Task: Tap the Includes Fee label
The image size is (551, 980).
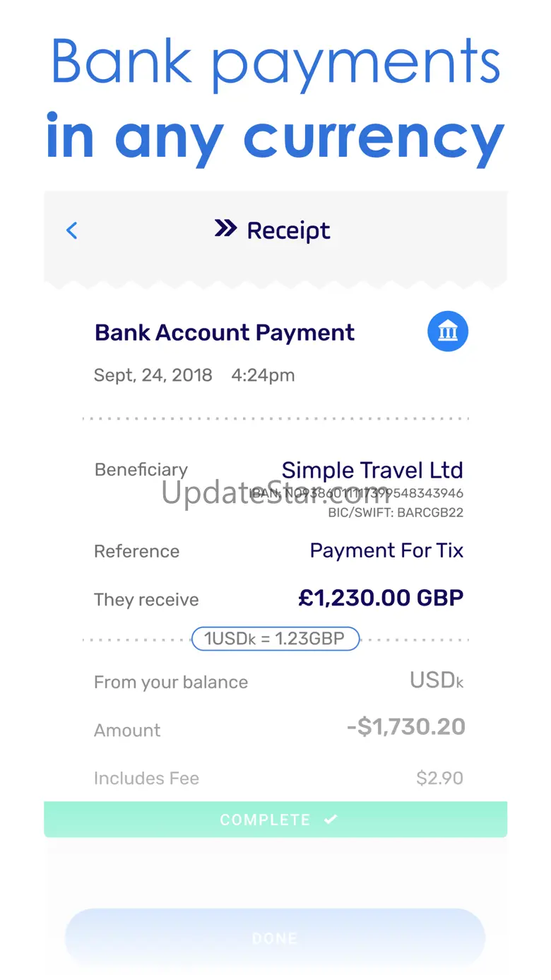Action: (146, 778)
